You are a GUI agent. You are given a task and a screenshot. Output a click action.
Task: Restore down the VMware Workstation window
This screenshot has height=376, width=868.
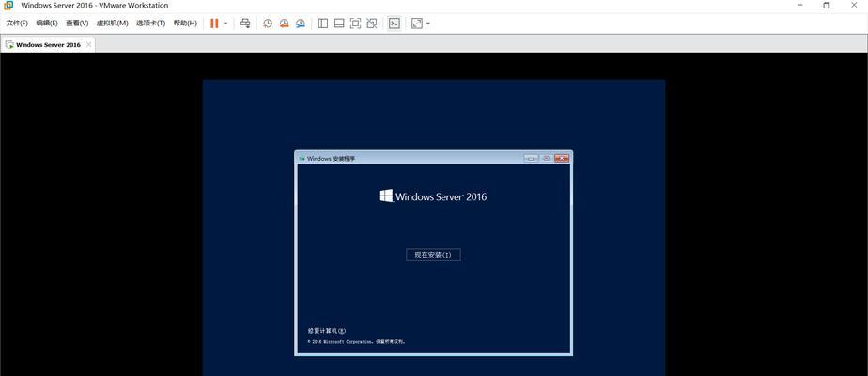826,5
